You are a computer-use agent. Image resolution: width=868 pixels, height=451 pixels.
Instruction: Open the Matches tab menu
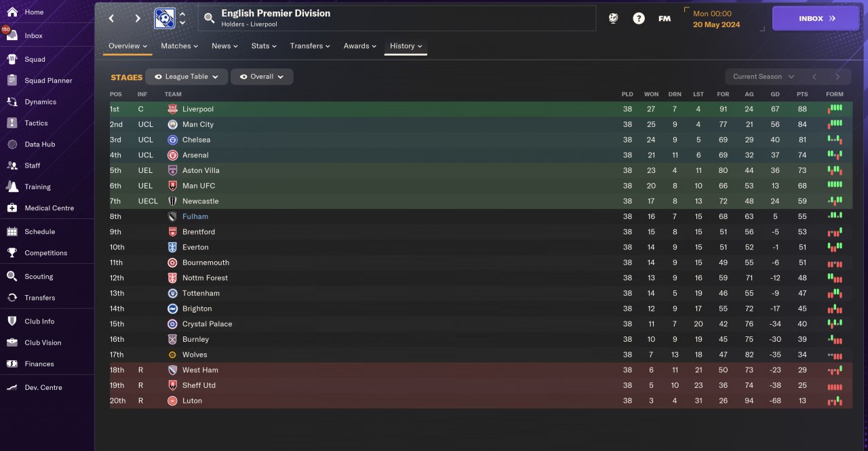click(x=179, y=46)
